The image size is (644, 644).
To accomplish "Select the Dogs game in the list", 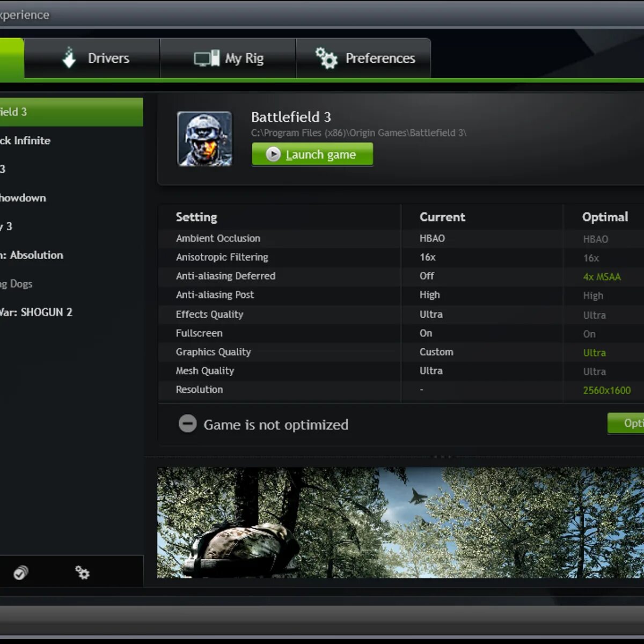I will (x=71, y=283).
